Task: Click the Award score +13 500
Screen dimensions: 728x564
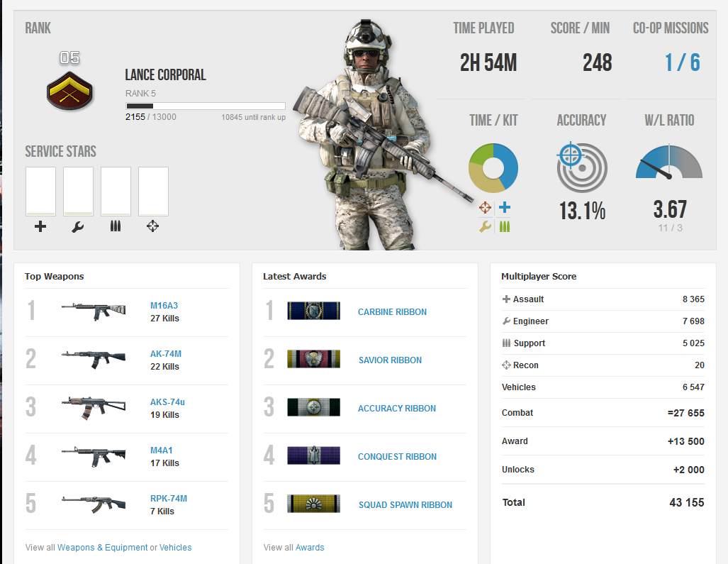Action: click(685, 442)
